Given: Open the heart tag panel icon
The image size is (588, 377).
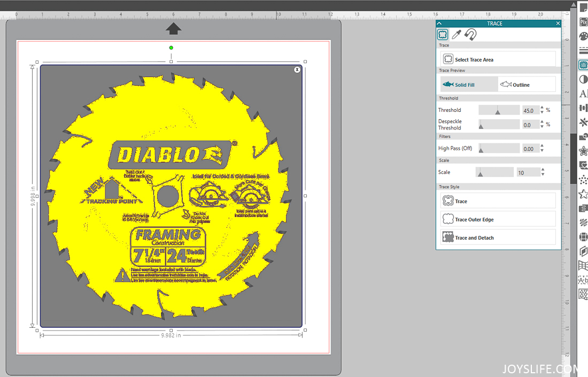Looking at the screenshot, I should pos(584,165).
